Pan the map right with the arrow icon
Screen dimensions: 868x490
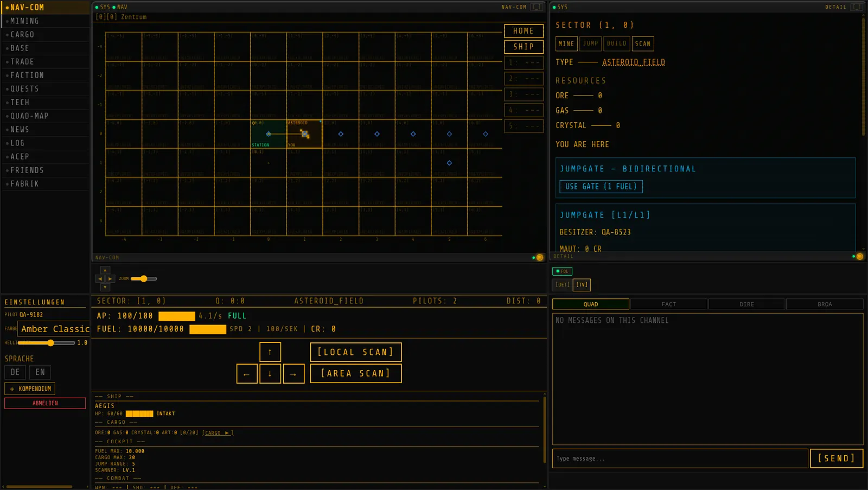[110, 279]
